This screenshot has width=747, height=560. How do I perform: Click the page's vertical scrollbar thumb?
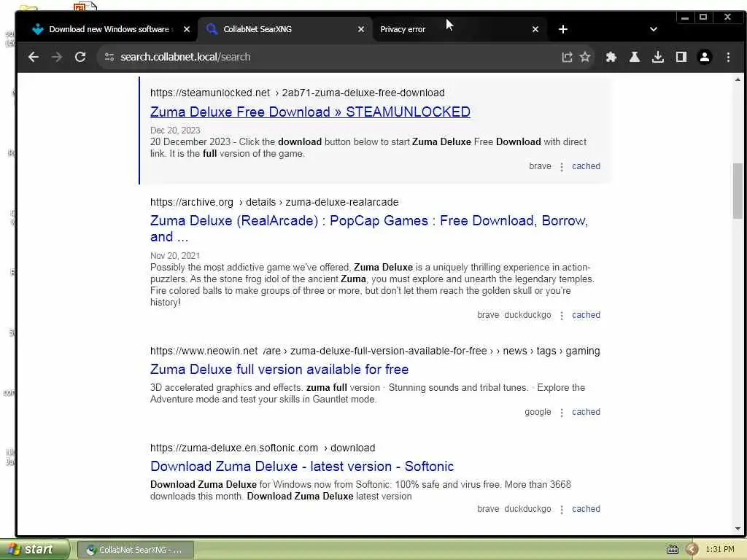738,190
